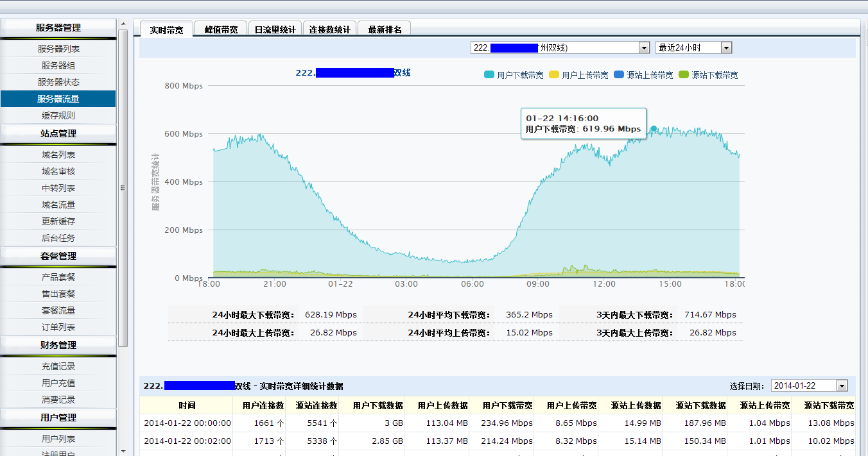The image size is (868, 456).
Task: Click the sidebar scroll-up arrow
Action: coord(123,24)
